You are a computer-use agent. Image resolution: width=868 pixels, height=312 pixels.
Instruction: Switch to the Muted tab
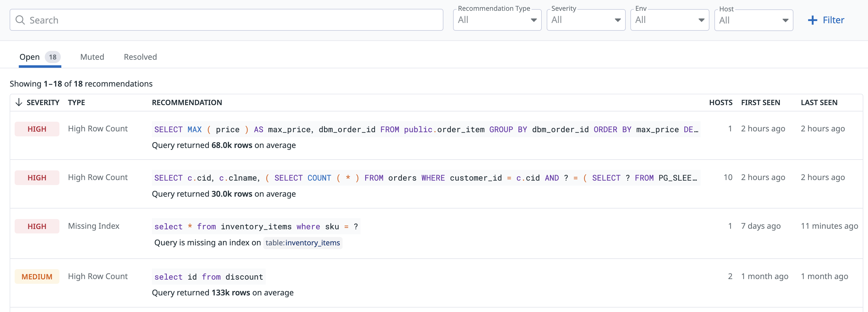[x=92, y=57]
